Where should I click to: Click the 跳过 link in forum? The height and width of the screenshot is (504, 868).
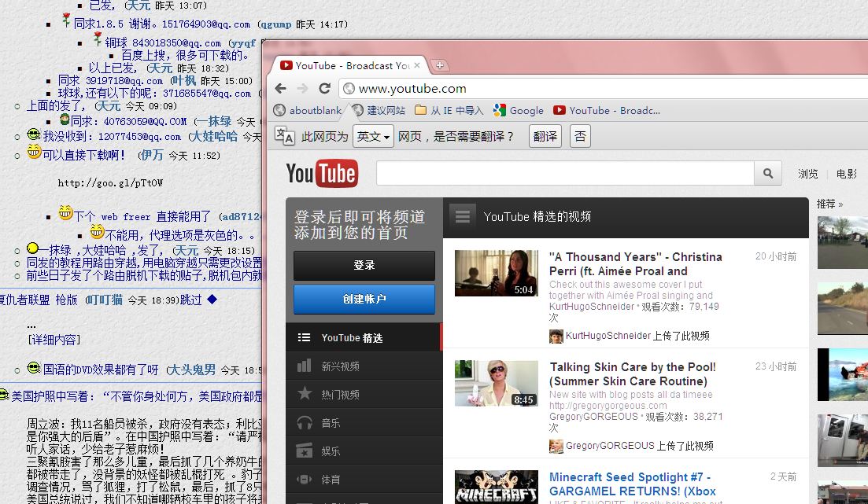click(191, 300)
